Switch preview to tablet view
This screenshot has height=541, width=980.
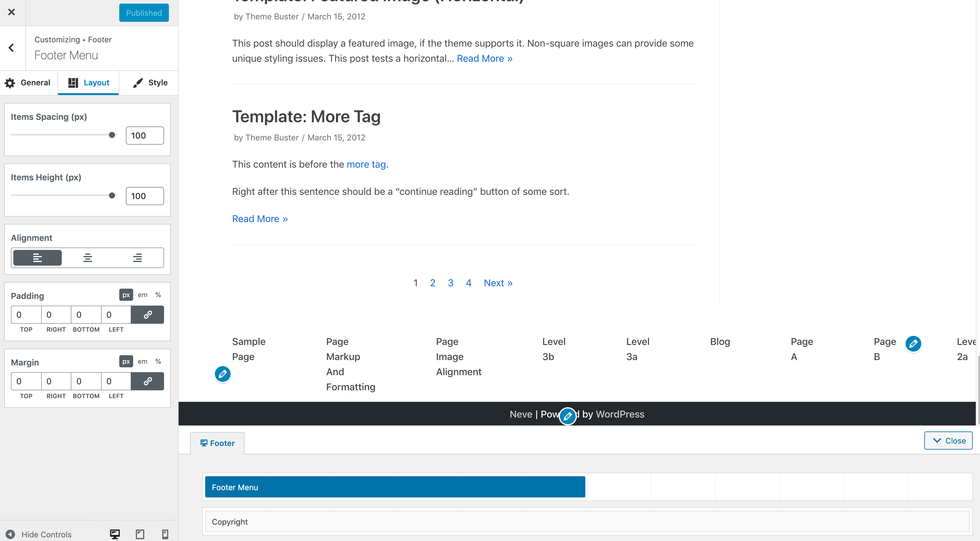click(x=140, y=534)
